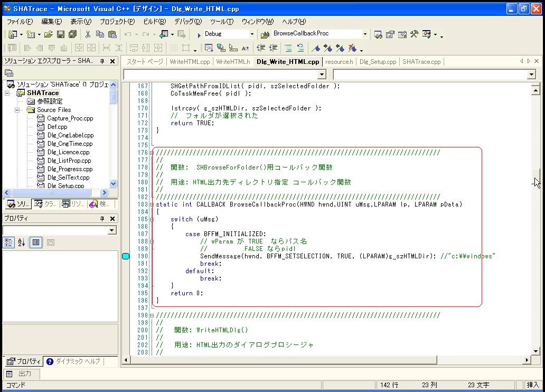The image size is (545, 392).
Task: Click the Alphabetical sort icon in Properties
Action: [x=21, y=242]
